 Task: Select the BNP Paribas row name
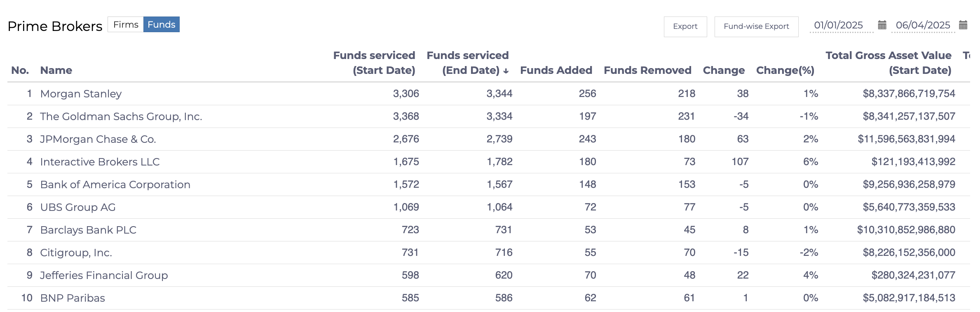[73, 298]
